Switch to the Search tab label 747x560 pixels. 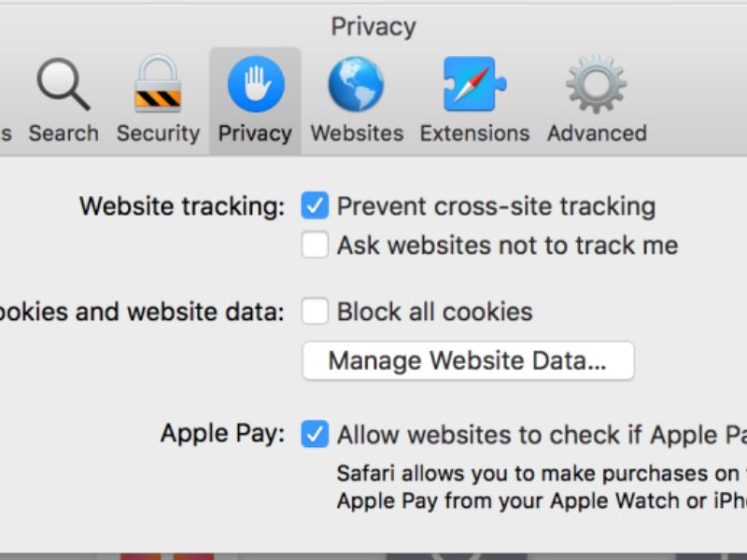(63, 133)
